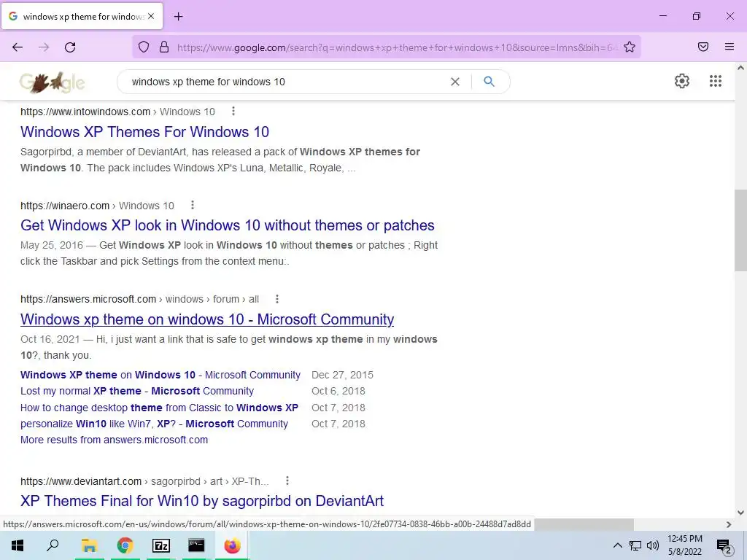Open 'How to change desktop theme from Classic' sublink
This screenshot has height=560, width=747.
159,408
